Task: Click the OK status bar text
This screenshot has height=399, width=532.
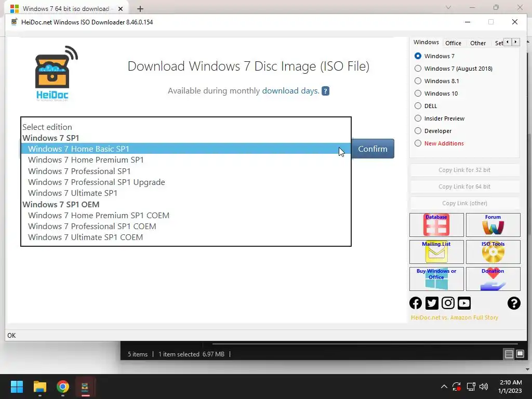Action: (x=11, y=336)
